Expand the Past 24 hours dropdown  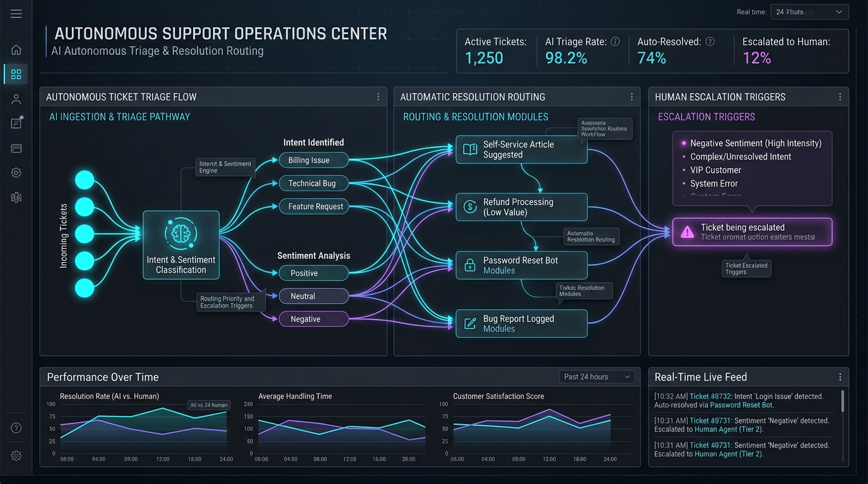point(597,377)
